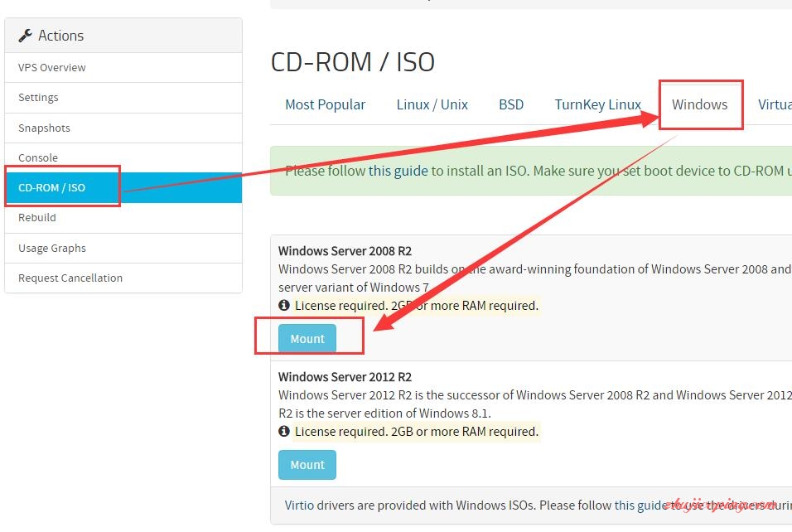Mount the Windows Server 2012 R2 ISO
792x532 pixels.
(307, 465)
